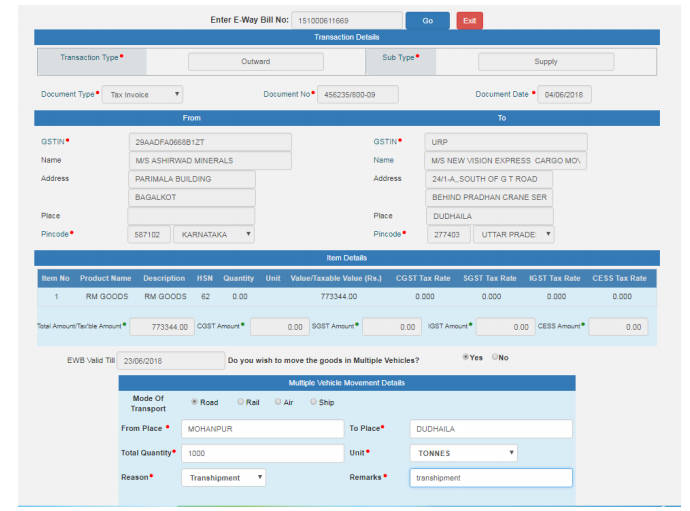Open the Unit dropdown showing TONNES
The height and width of the screenshot is (511, 690).
(463, 453)
